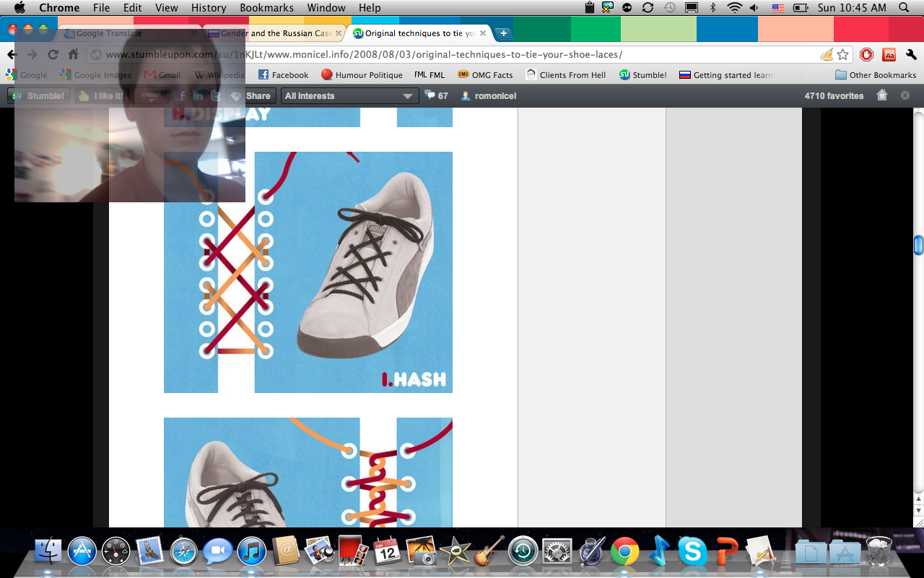Click the battery status icon
Image resolution: width=924 pixels, height=578 pixels.
(x=801, y=8)
